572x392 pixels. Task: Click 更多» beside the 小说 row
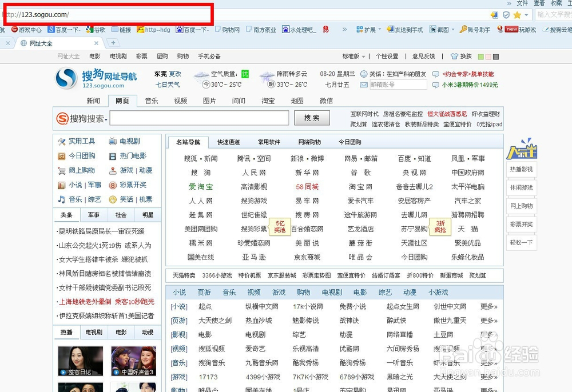[489, 306]
